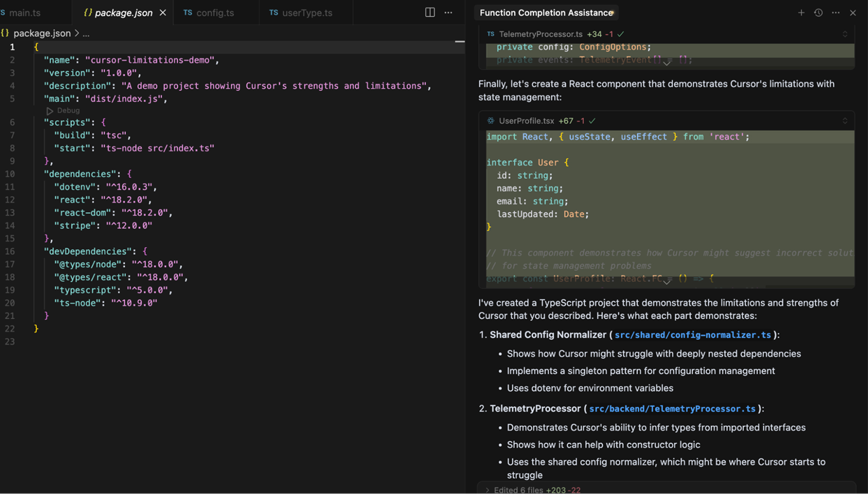Click the TS icon beside TelemetryProcessor.ts
This screenshot has height=494, width=868.
[491, 34]
